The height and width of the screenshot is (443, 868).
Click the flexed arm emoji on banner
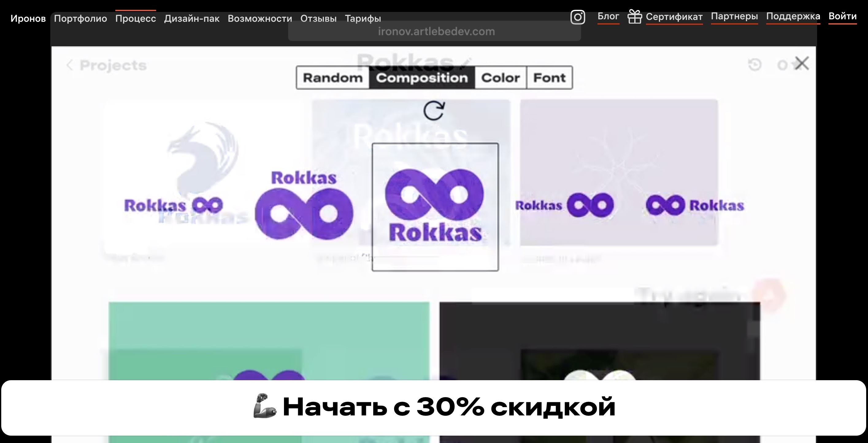click(265, 406)
